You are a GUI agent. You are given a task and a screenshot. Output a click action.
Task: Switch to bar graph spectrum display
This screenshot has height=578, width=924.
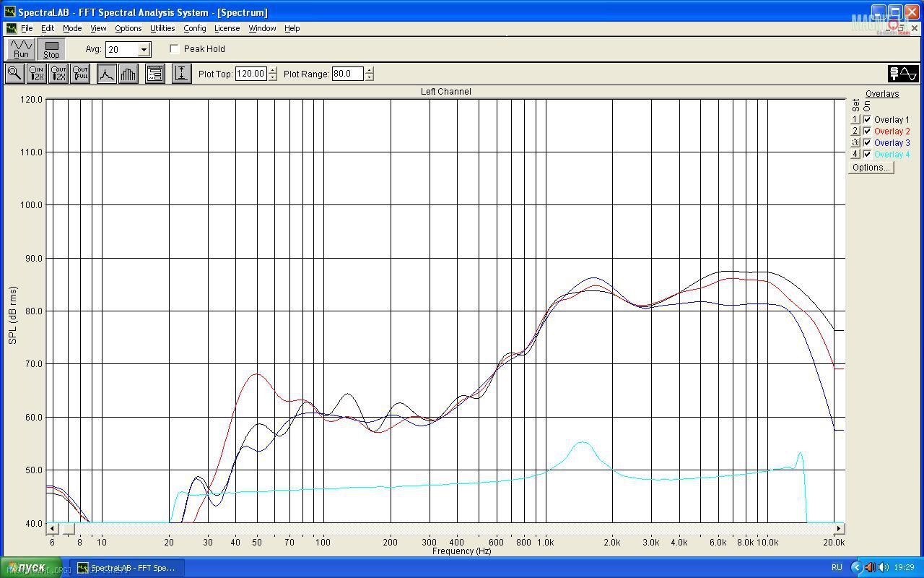point(128,73)
